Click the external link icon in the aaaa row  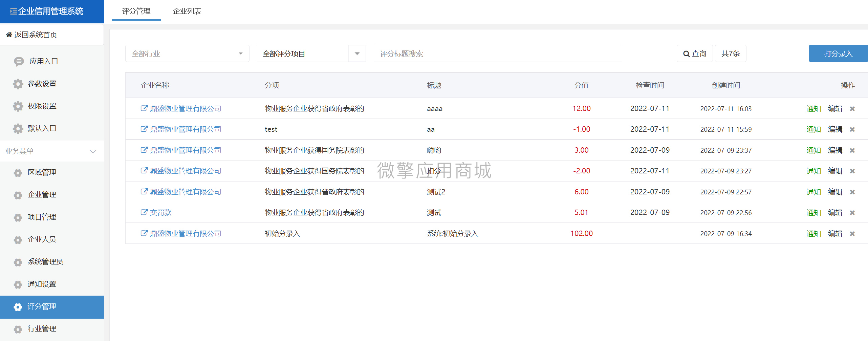coord(144,108)
